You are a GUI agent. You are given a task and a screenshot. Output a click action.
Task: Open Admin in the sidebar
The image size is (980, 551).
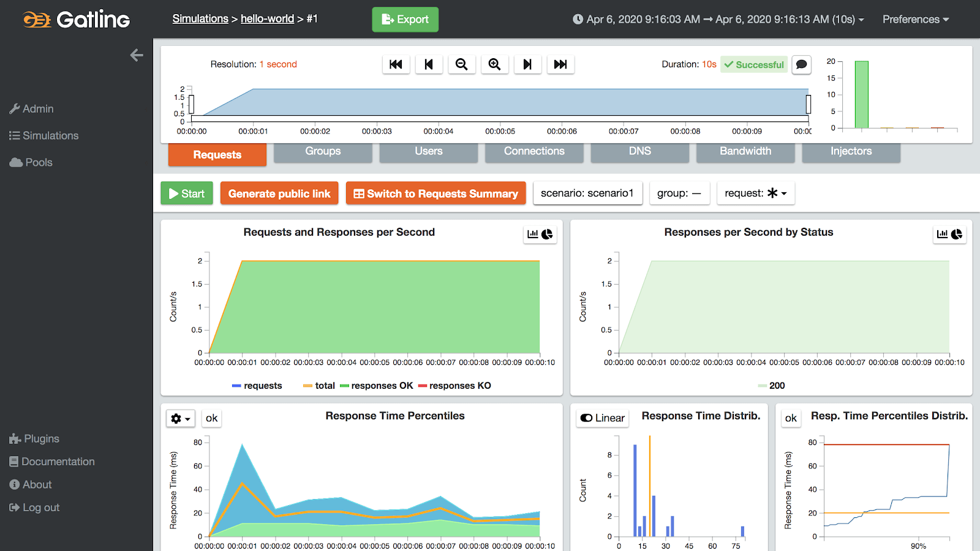click(x=32, y=109)
